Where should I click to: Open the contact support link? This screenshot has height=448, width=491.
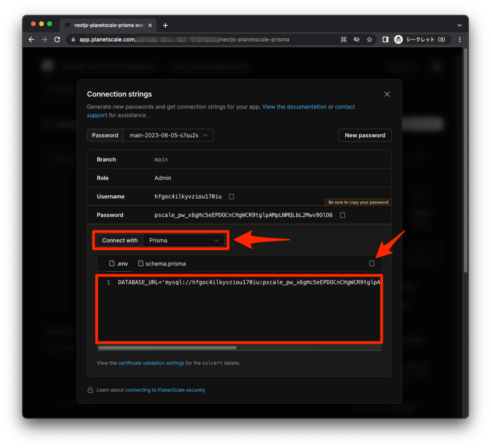coord(345,107)
